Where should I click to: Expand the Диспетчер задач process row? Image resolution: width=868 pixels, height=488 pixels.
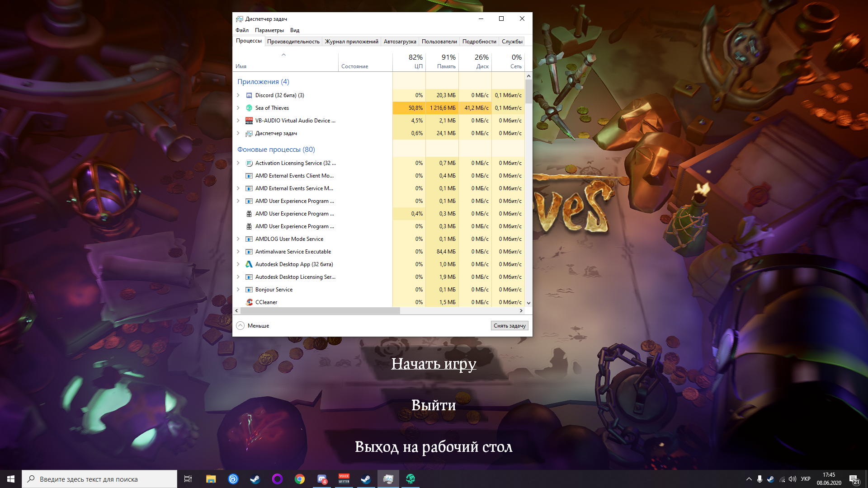pos(238,133)
